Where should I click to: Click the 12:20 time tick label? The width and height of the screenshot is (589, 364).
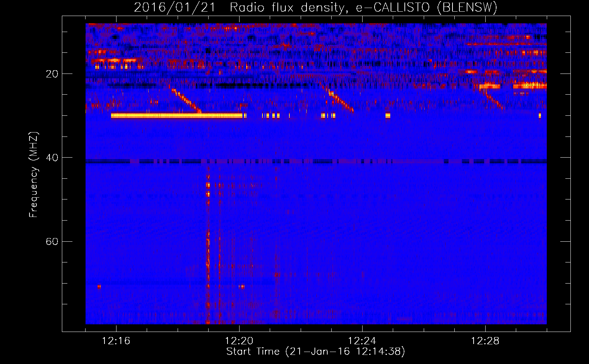(x=239, y=341)
